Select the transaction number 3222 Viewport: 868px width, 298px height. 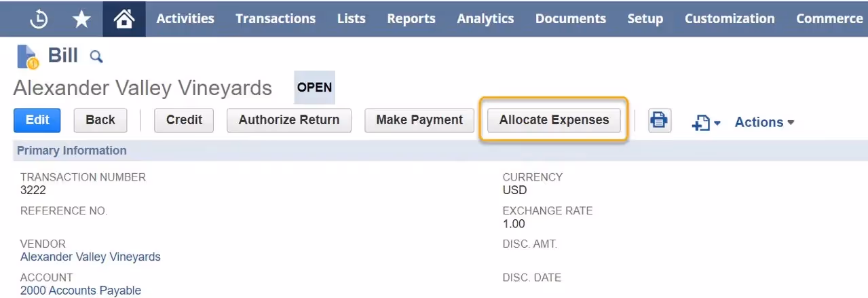(x=33, y=191)
